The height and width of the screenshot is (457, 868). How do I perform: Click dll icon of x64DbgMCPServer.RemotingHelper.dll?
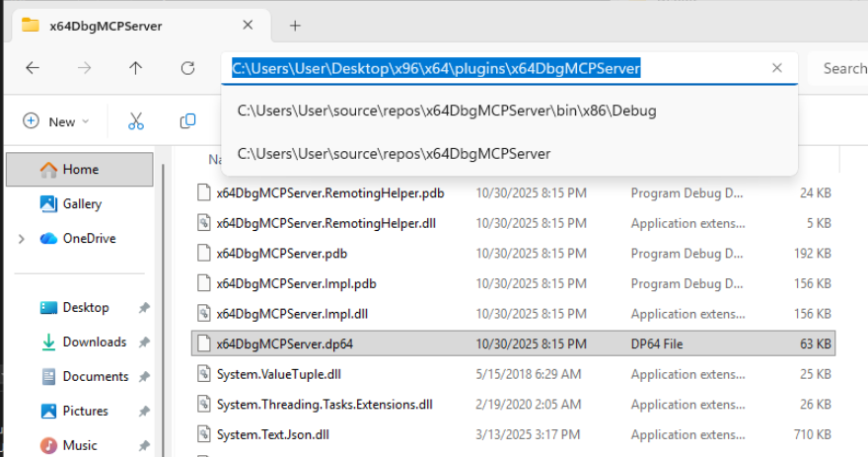tap(204, 223)
